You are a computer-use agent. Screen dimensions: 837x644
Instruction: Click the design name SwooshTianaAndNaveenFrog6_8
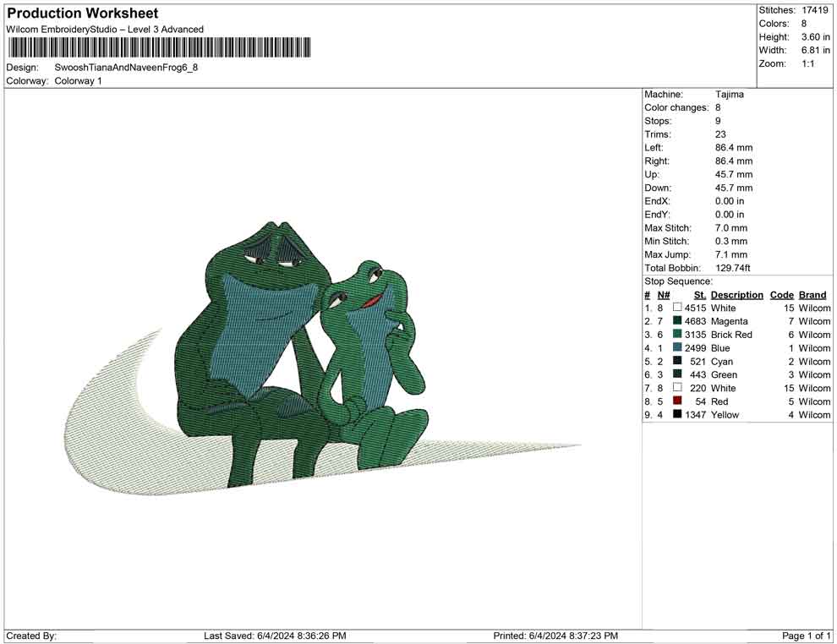[x=126, y=68]
